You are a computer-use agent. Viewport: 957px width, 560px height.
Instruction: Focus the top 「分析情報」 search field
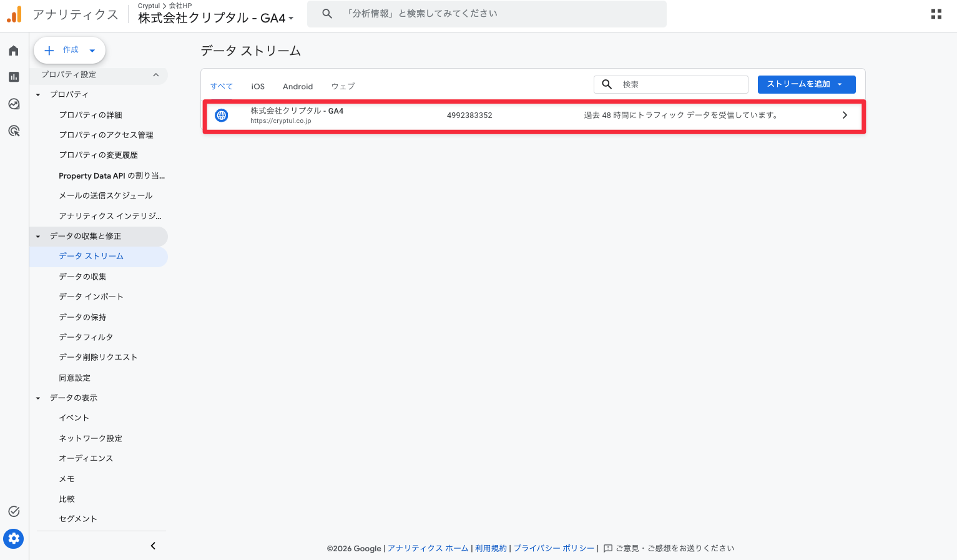click(x=487, y=14)
